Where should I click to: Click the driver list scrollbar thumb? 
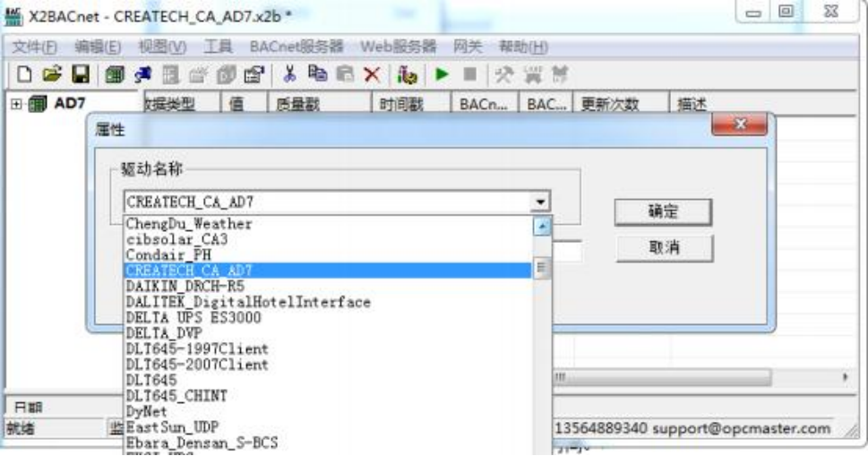tap(542, 269)
